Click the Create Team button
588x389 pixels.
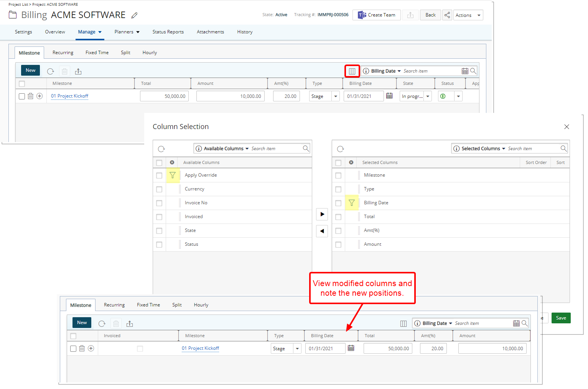(377, 15)
